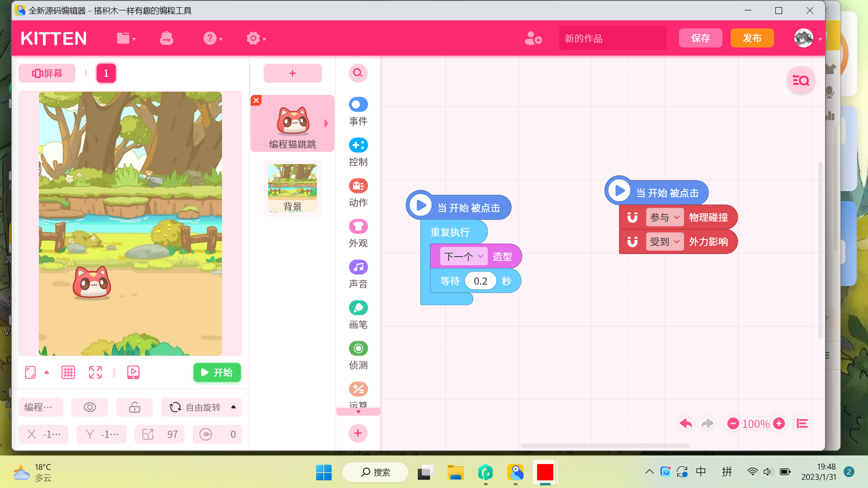
Task: Select the 侦测 block category
Action: tap(358, 356)
